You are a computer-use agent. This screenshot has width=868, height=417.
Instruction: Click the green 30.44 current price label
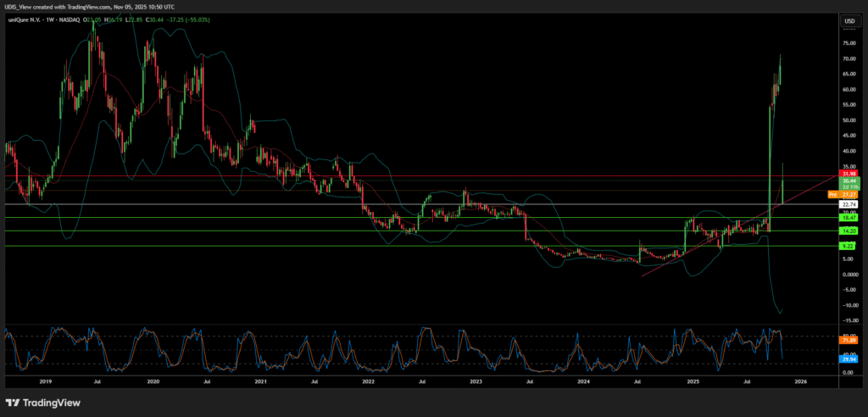click(848, 181)
